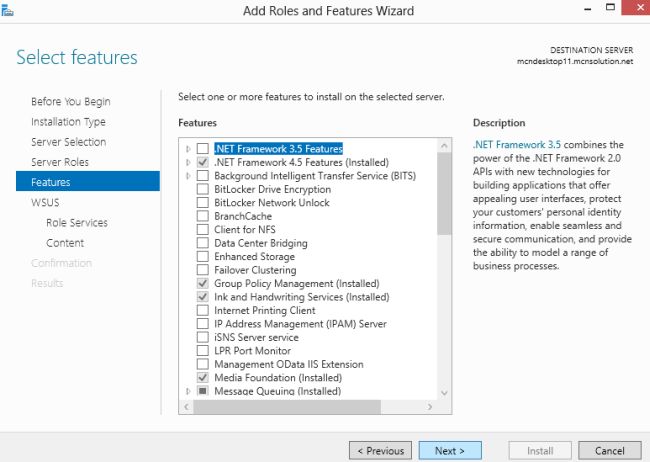Expand the .NET Framework 3.5 Features node
The height and width of the screenshot is (462, 650).
(x=188, y=149)
